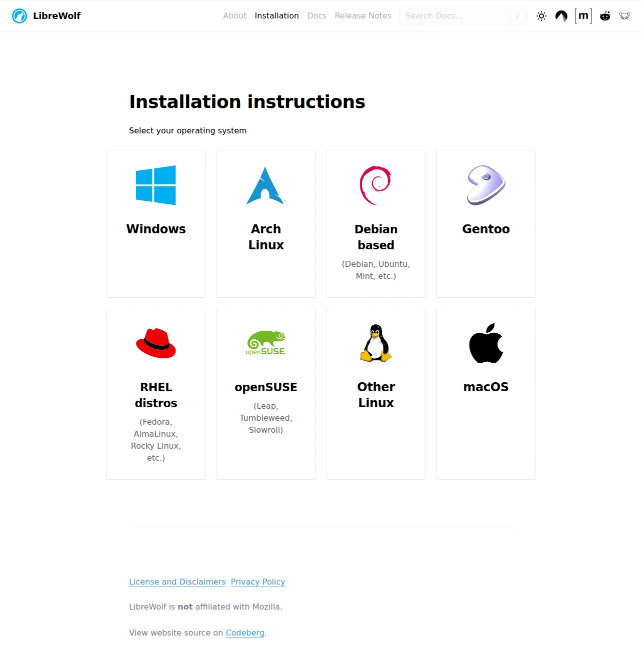
Task: Open the Codeberg icon in the header
Action: pos(561,16)
